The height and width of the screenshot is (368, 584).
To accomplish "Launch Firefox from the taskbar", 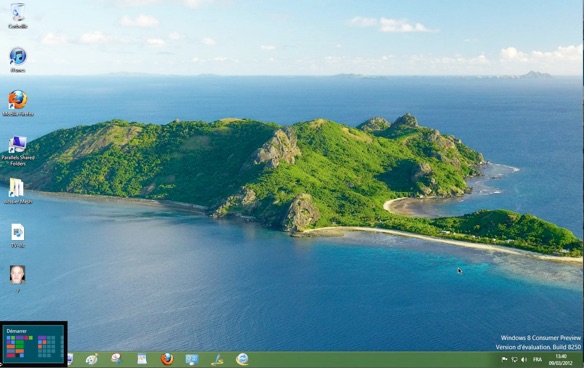I will [167, 359].
